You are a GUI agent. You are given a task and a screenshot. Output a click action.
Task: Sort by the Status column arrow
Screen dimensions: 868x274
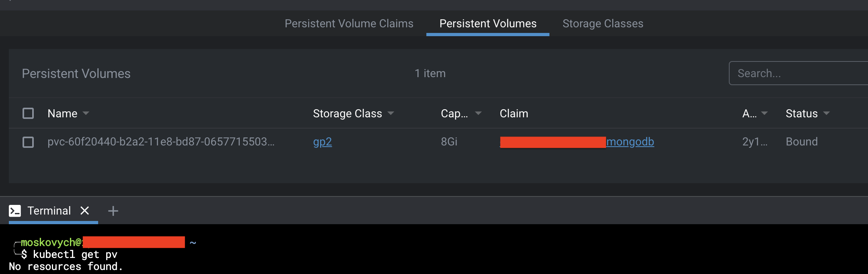(x=827, y=114)
